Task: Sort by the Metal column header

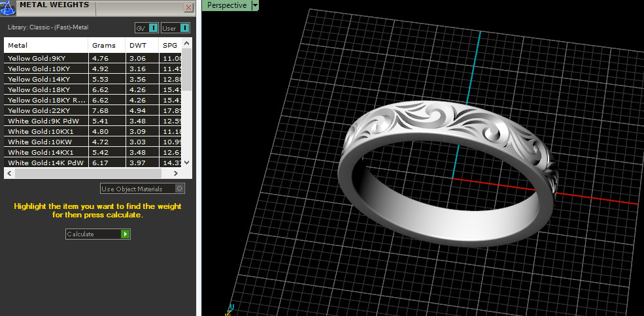Action: click(46, 45)
